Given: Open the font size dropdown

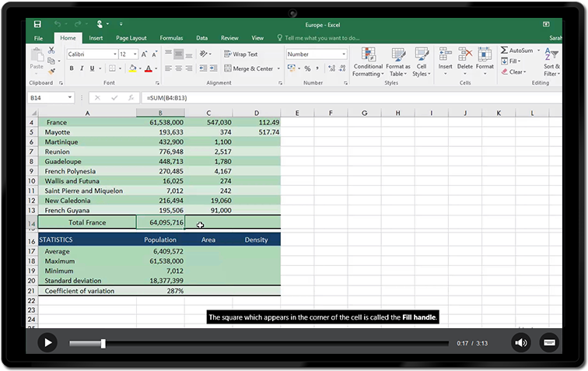Looking at the screenshot, I should (x=135, y=54).
